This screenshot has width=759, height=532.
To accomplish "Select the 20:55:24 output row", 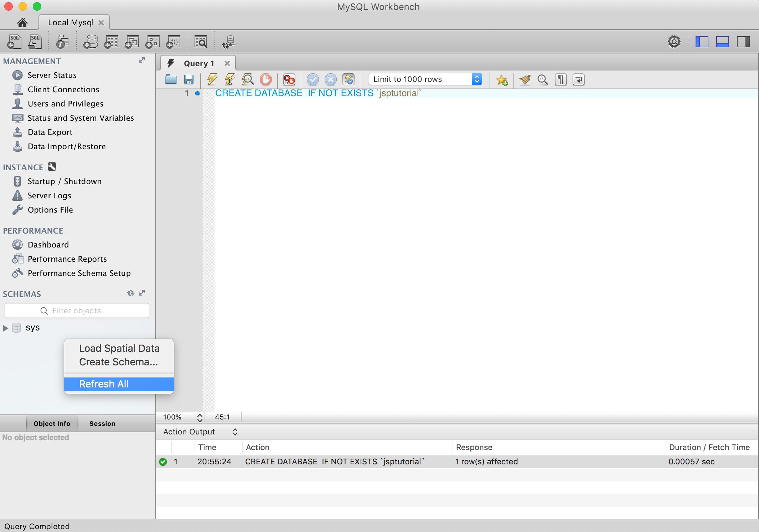I will point(457,461).
